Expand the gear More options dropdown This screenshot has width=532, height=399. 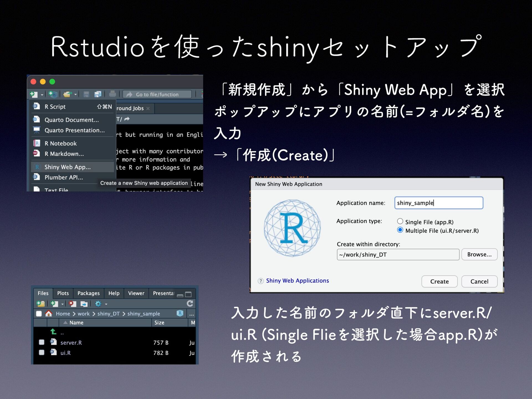click(x=106, y=304)
